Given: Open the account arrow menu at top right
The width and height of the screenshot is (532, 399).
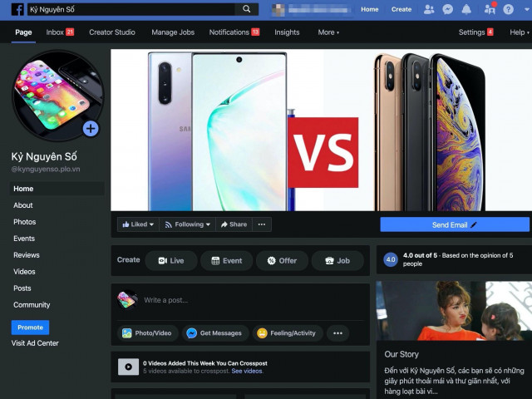Looking at the screenshot, I should tap(527, 9).
